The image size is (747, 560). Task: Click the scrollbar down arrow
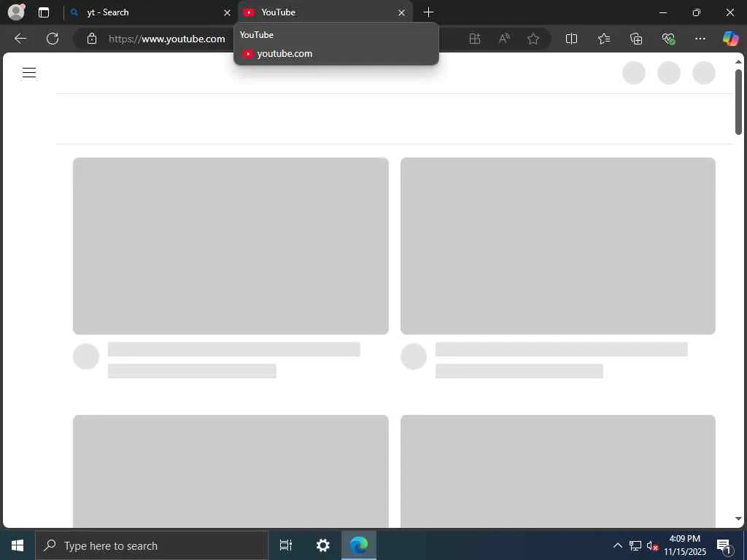(x=738, y=518)
